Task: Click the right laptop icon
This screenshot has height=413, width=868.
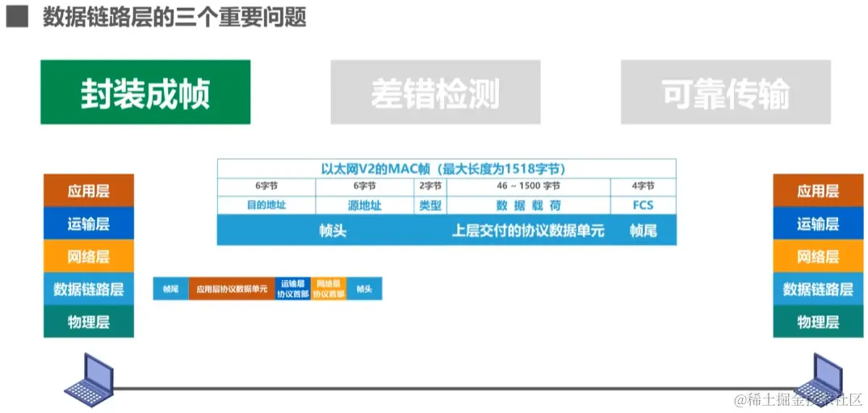Action: (818, 381)
